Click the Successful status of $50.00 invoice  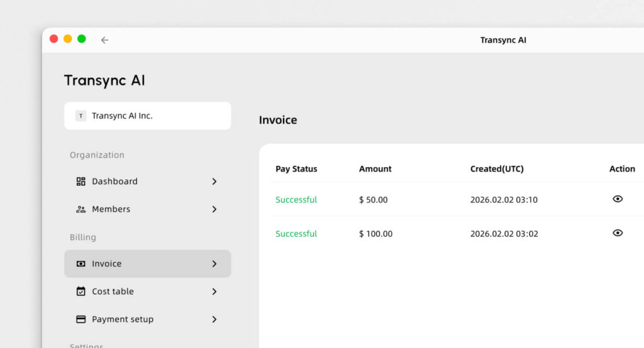pos(296,200)
